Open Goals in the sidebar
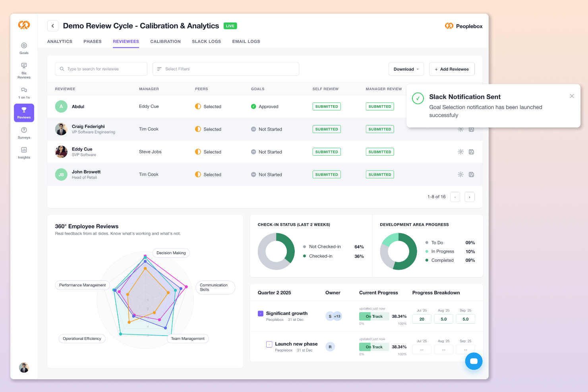The width and height of the screenshot is (588, 392). click(x=24, y=48)
